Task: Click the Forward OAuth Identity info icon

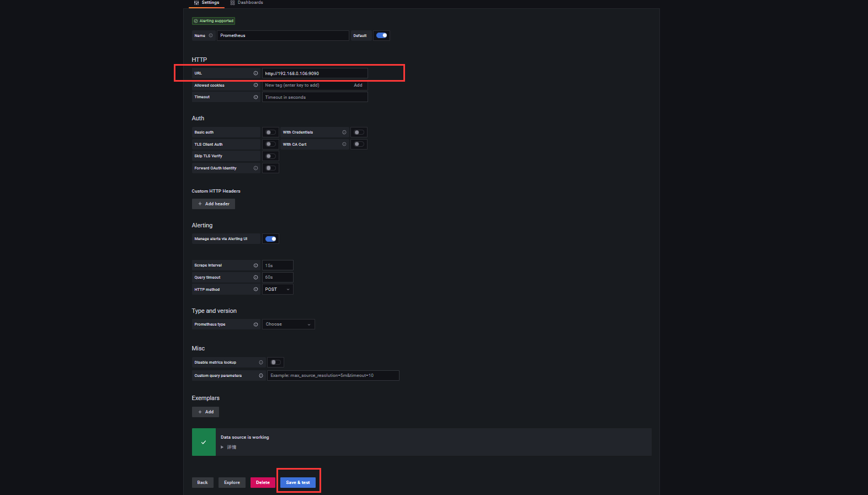Action: click(255, 168)
